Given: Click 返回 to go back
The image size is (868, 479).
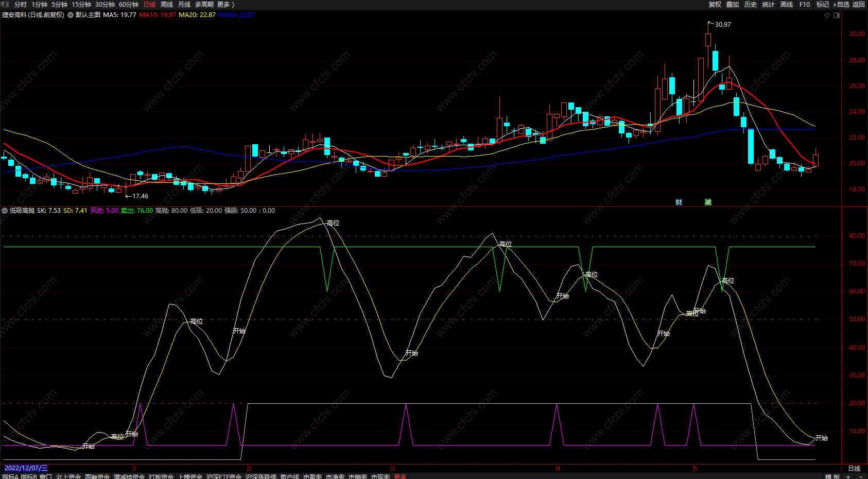Looking at the screenshot, I should (x=859, y=5).
